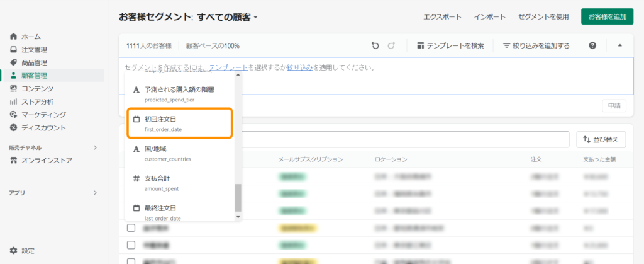The height and width of the screenshot is (264, 644).
Task: Open the help question mark icon
Action: pos(592,45)
